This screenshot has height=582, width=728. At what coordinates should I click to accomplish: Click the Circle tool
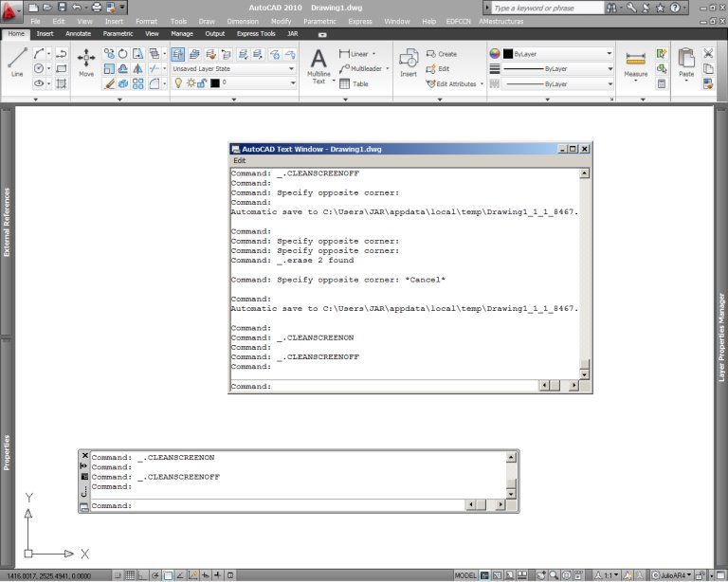tap(39, 68)
